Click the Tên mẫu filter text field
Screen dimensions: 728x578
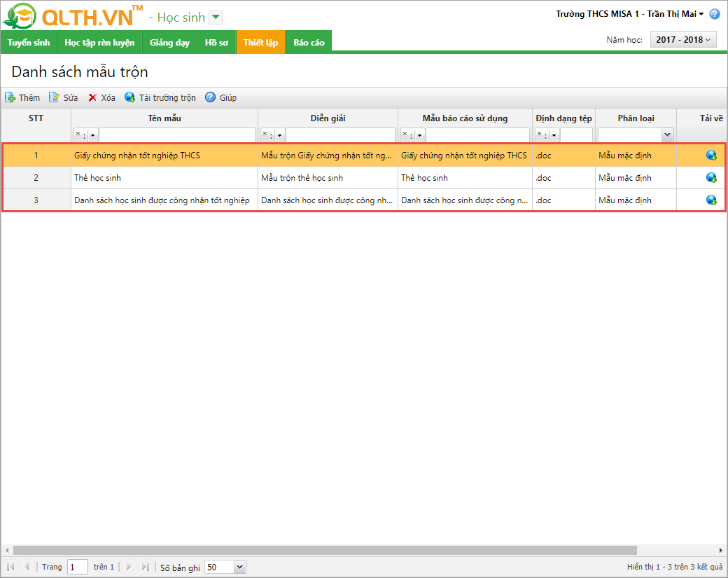177,135
